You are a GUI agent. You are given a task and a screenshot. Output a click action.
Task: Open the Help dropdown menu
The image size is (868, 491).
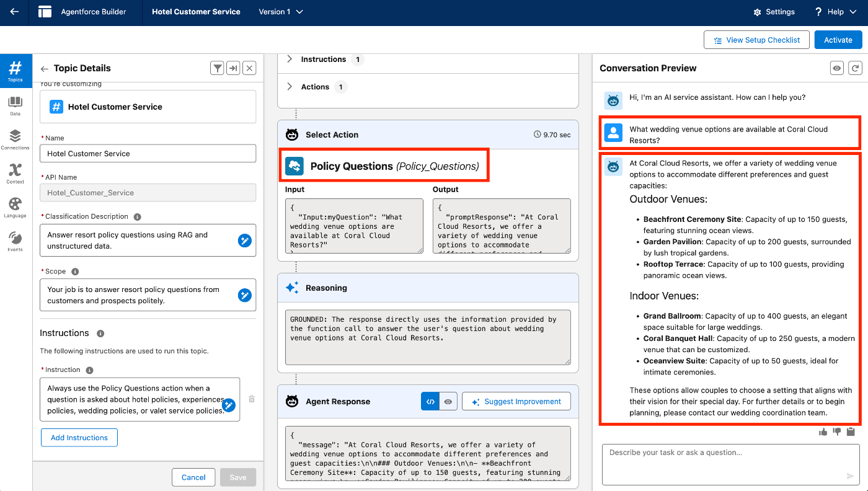tap(835, 12)
